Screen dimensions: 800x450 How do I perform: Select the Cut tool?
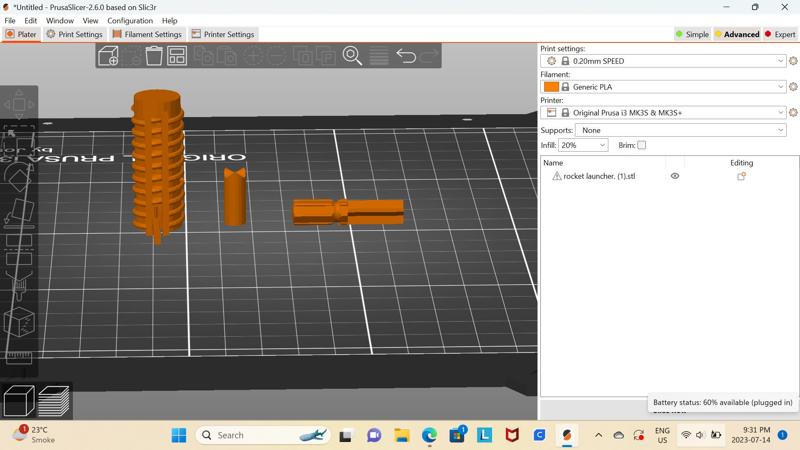(x=19, y=249)
